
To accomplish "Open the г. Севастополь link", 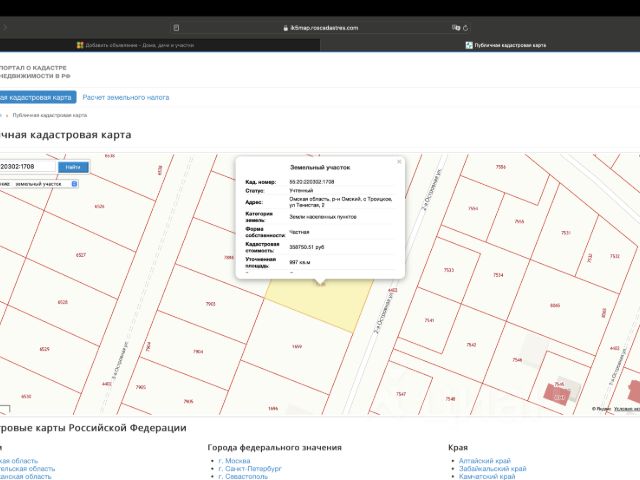I will point(243,476).
